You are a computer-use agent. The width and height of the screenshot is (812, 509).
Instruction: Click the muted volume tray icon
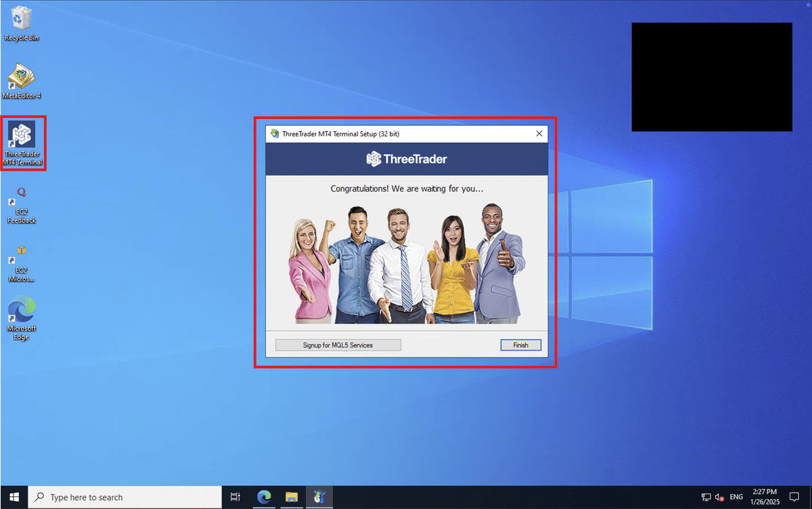point(720,497)
